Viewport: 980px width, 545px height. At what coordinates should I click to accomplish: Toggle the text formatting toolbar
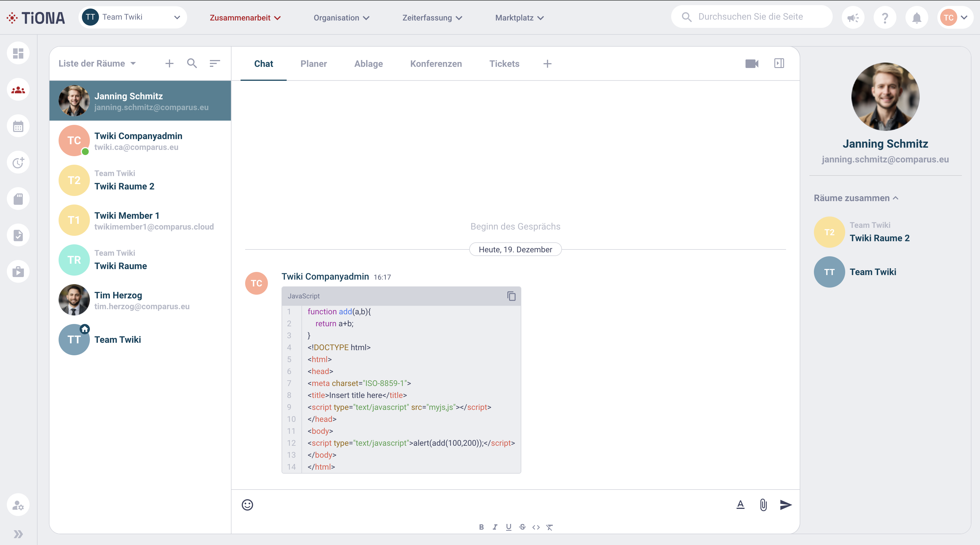pyautogui.click(x=740, y=505)
